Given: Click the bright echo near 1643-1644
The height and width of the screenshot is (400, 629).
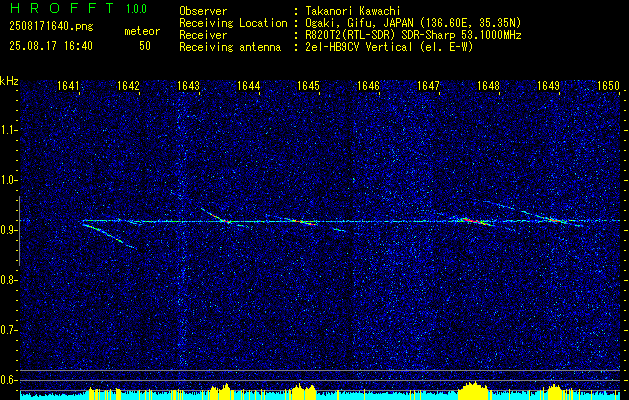Looking at the screenshot, I should (217, 216).
